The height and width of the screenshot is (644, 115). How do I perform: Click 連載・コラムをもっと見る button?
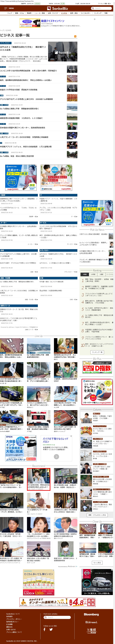[x=97, y=515]
